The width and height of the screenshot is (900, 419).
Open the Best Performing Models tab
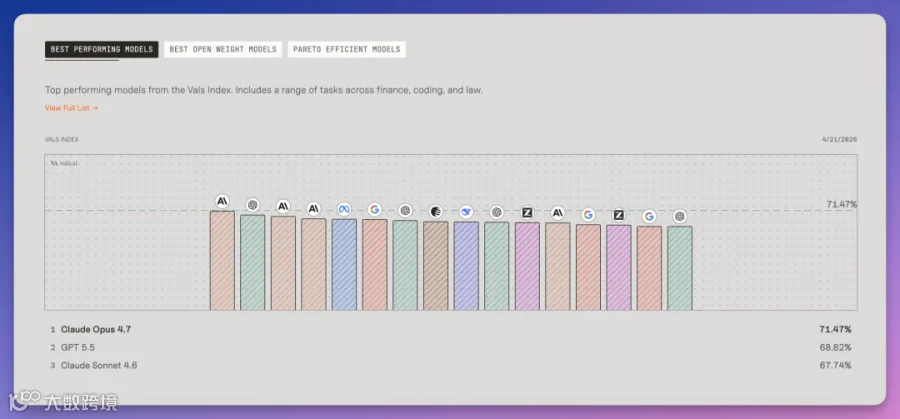pos(102,49)
